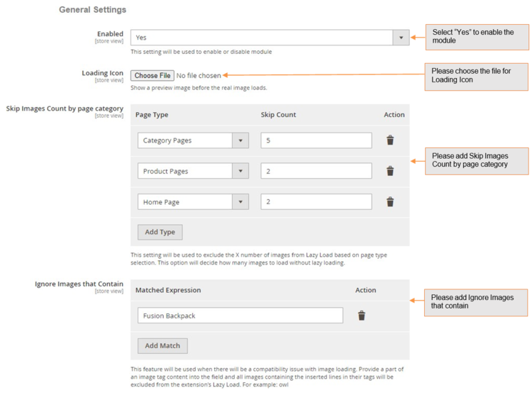Click Choose File for Loading Icon
Image resolution: width=532 pixels, height=395 pixels.
tap(152, 75)
